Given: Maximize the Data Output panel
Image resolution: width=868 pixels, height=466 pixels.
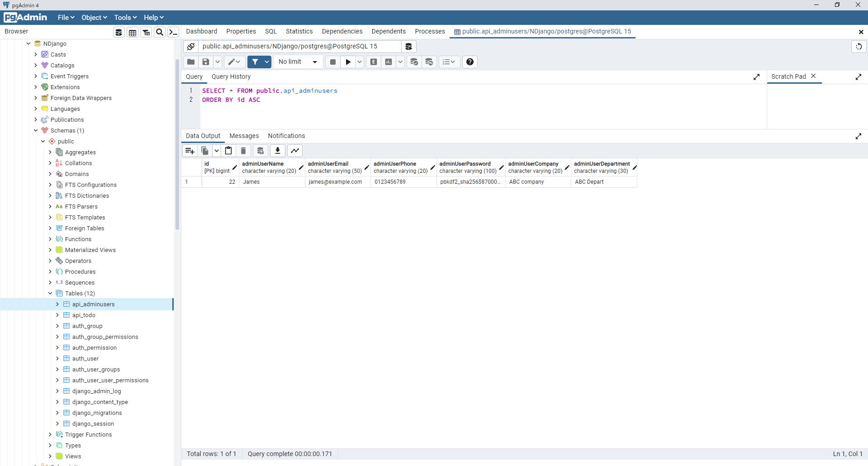Looking at the screenshot, I should (x=859, y=136).
